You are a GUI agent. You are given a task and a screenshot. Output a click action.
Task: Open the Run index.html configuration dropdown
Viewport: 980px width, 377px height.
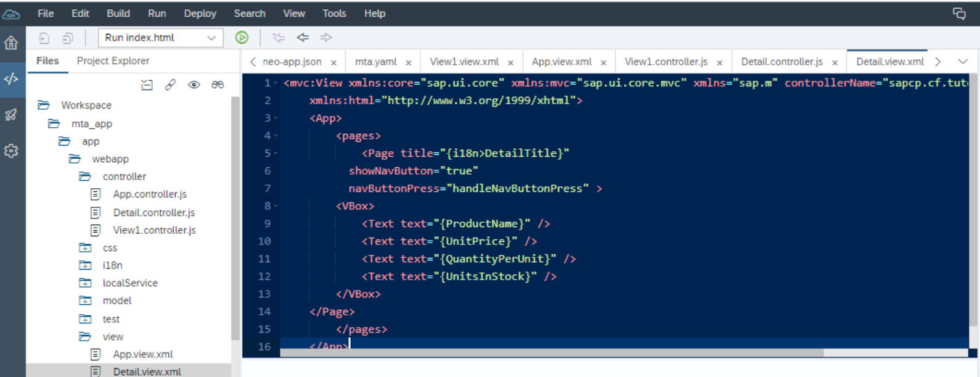point(160,38)
